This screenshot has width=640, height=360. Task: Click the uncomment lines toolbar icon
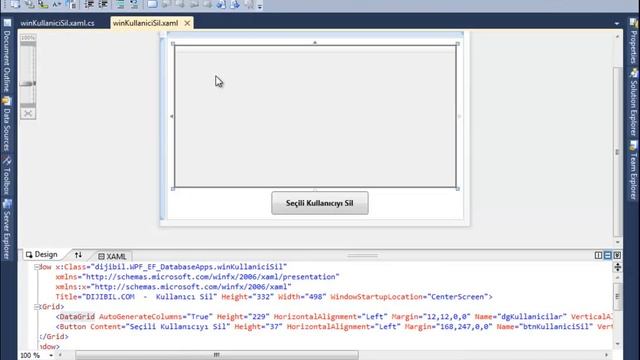(x=134, y=4)
